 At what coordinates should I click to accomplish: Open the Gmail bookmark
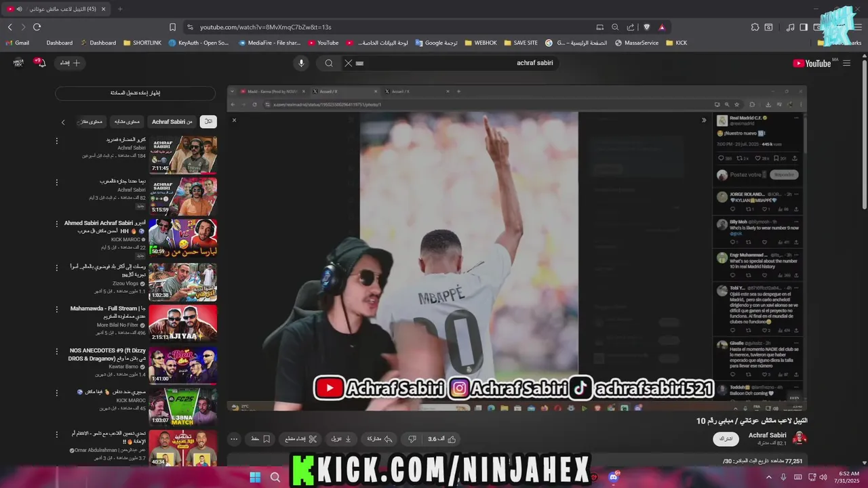point(17,43)
